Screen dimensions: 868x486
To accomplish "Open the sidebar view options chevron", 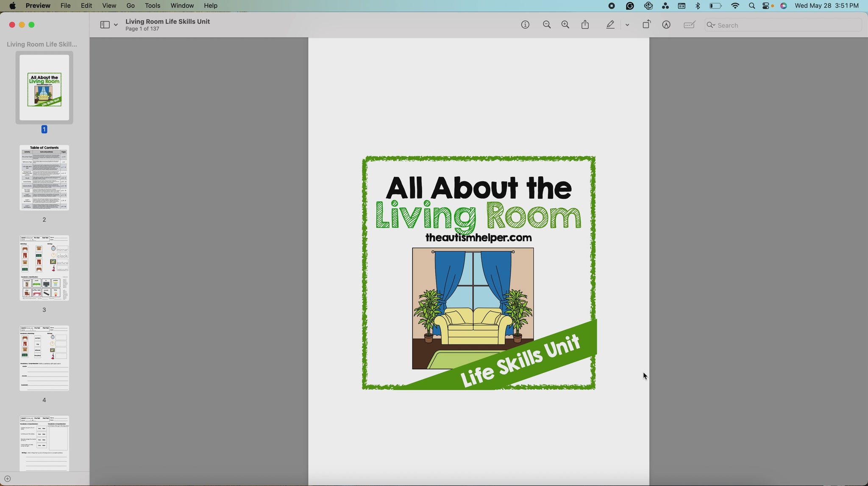I will coord(116,25).
